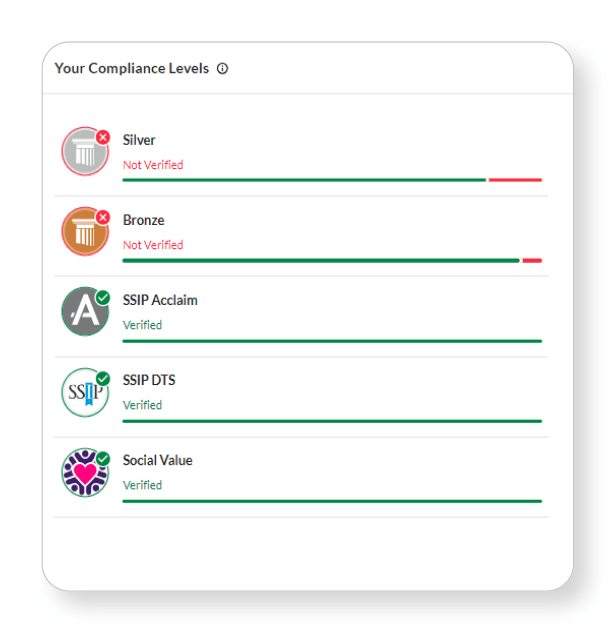Image resolution: width=616 pixels, height=632 pixels.
Task: Open the Social Value level
Action: (158, 460)
